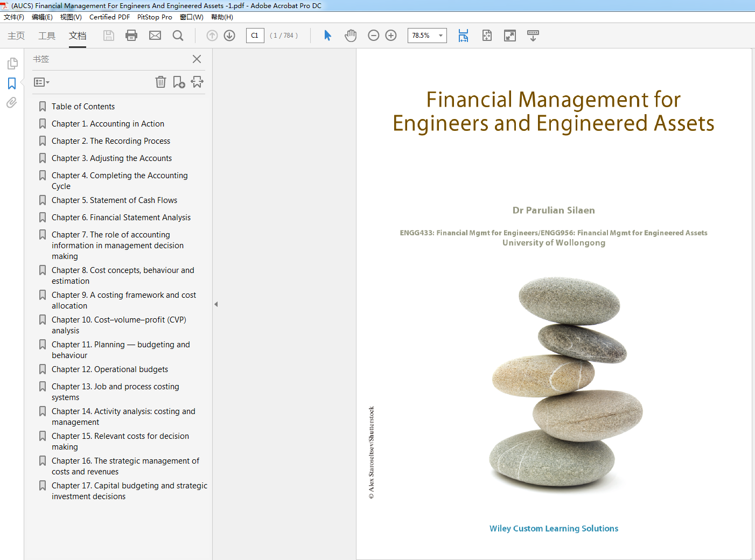Print the document using printer icon
The height and width of the screenshot is (560, 755).
coord(131,36)
